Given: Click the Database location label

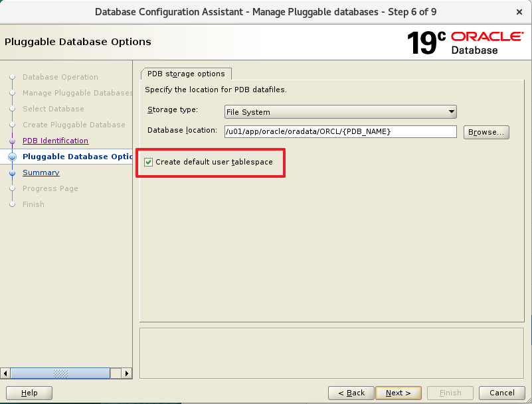Looking at the screenshot, I should click(x=182, y=130).
